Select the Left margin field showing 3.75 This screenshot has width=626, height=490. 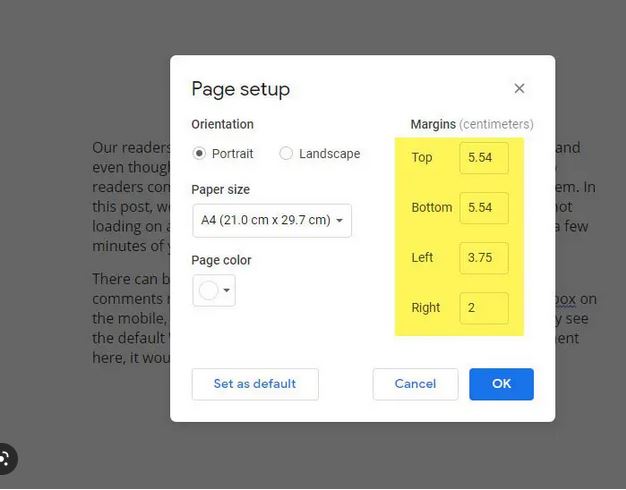point(484,258)
